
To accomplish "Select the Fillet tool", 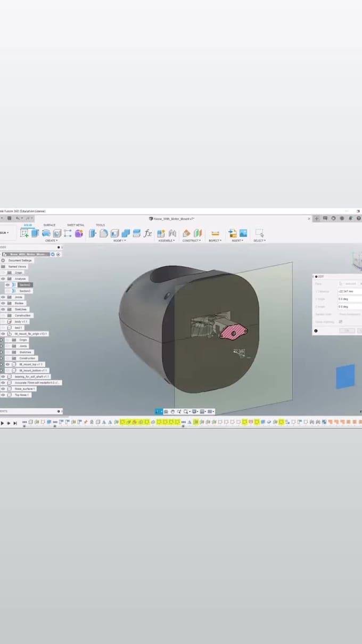I will [x=104, y=233].
